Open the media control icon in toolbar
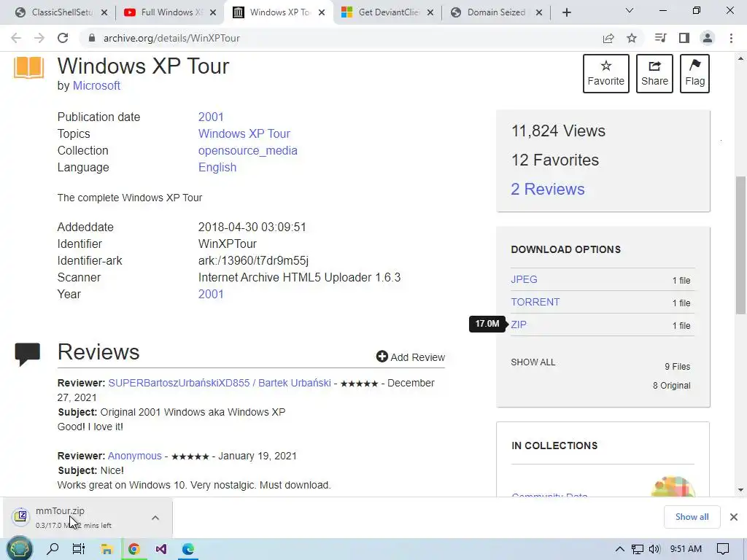 [660, 38]
